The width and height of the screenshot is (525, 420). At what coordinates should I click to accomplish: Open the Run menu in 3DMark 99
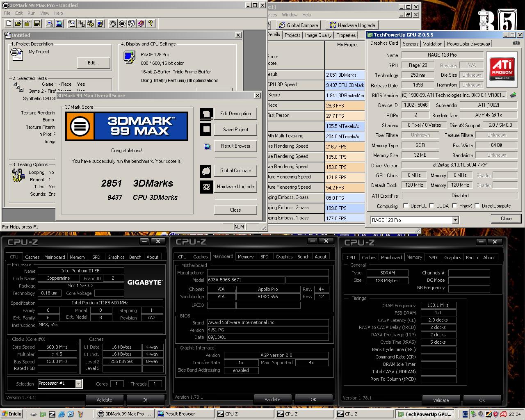coord(31,13)
